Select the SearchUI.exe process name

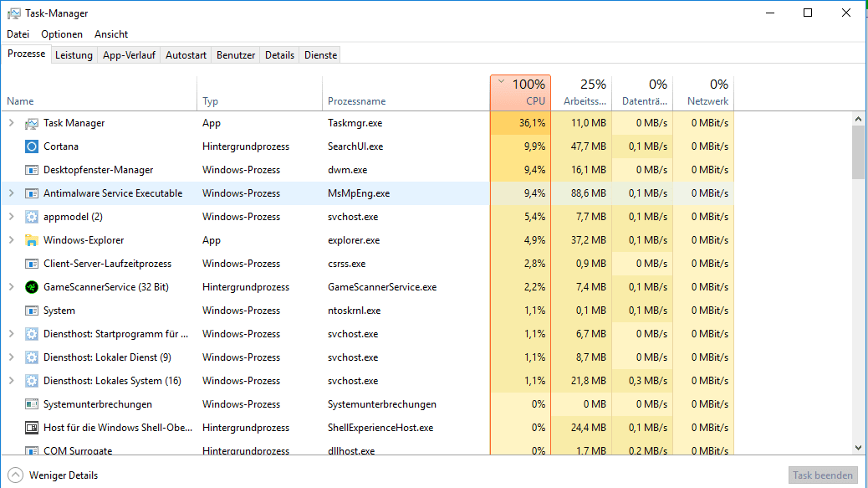click(x=355, y=146)
